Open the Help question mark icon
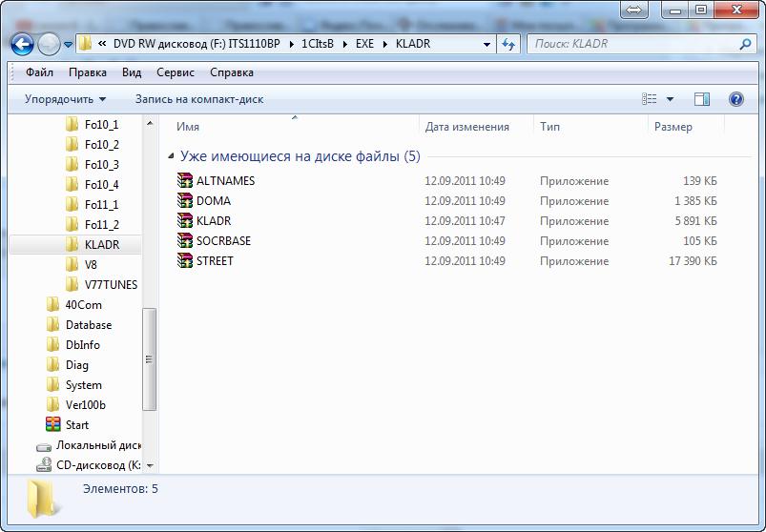The height and width of the screenshot is (532, 766). (735, 99)
